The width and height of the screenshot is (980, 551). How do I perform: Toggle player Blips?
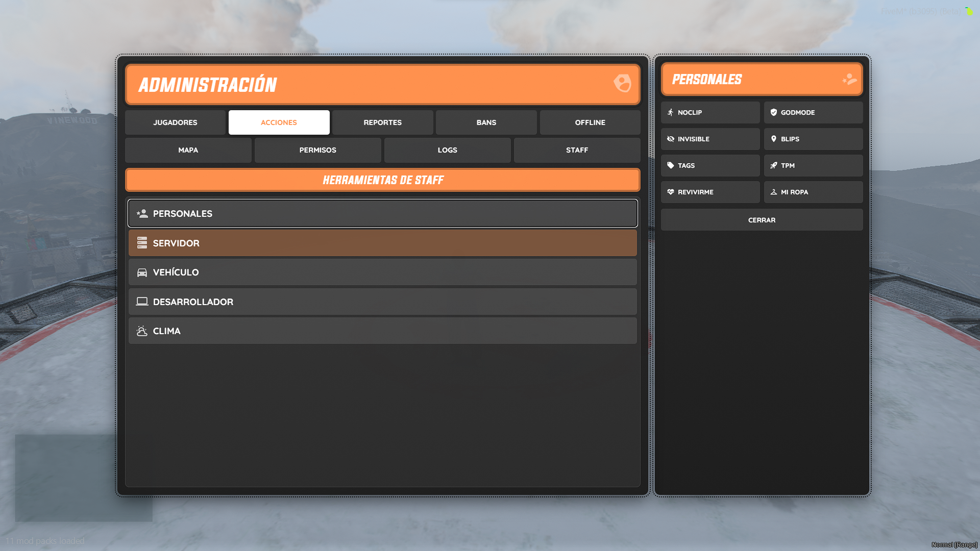click(x=813, y=139)
